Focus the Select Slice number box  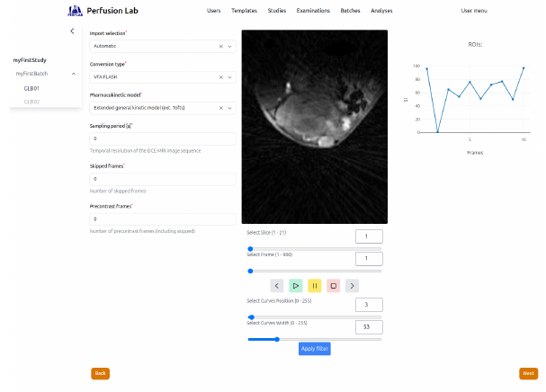369,236
